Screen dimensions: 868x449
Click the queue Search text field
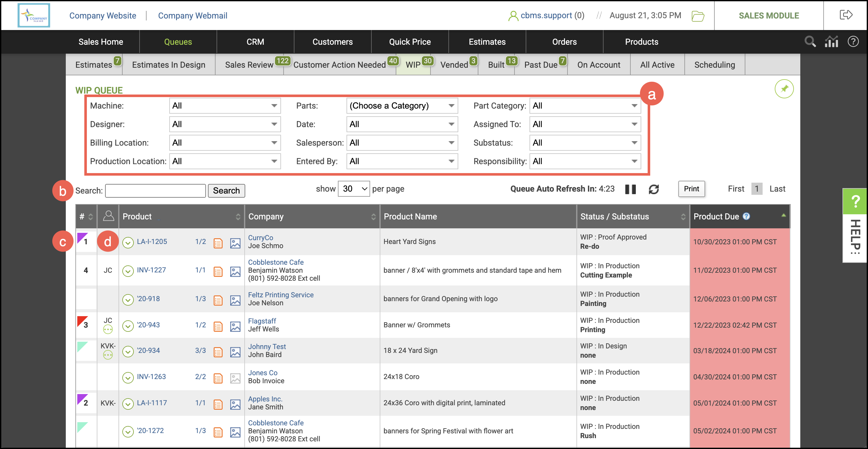pos(155,191)
